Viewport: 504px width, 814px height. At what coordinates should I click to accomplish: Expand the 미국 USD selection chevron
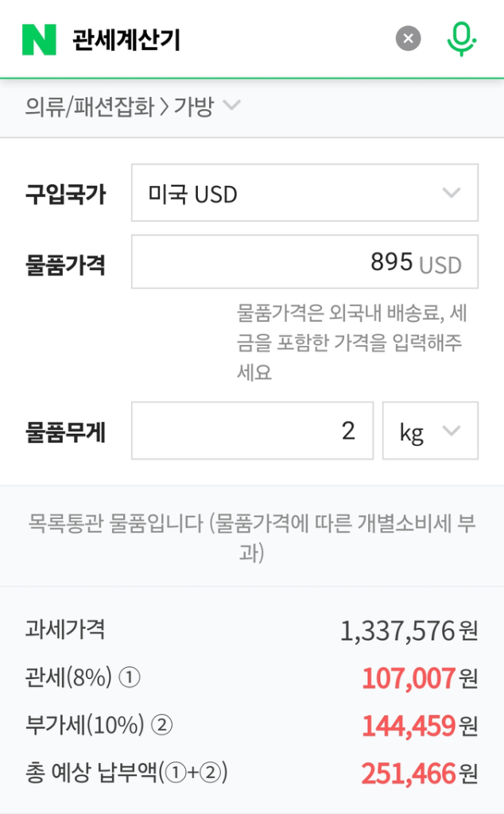451,194
